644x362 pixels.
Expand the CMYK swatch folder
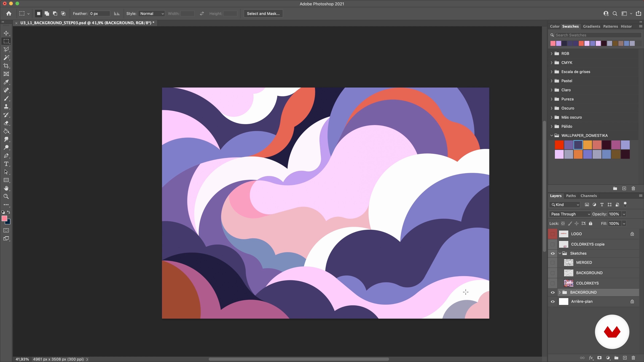tap(551, 63)
